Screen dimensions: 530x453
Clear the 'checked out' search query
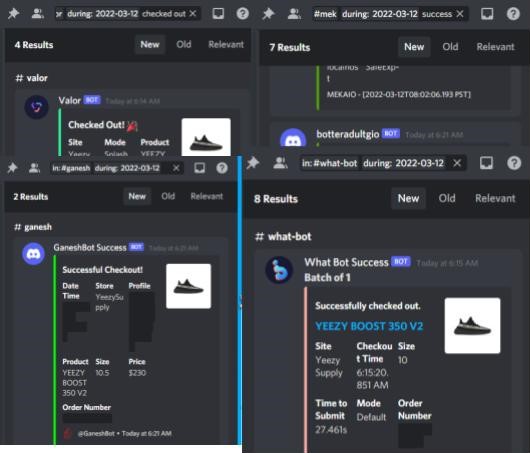193,14
